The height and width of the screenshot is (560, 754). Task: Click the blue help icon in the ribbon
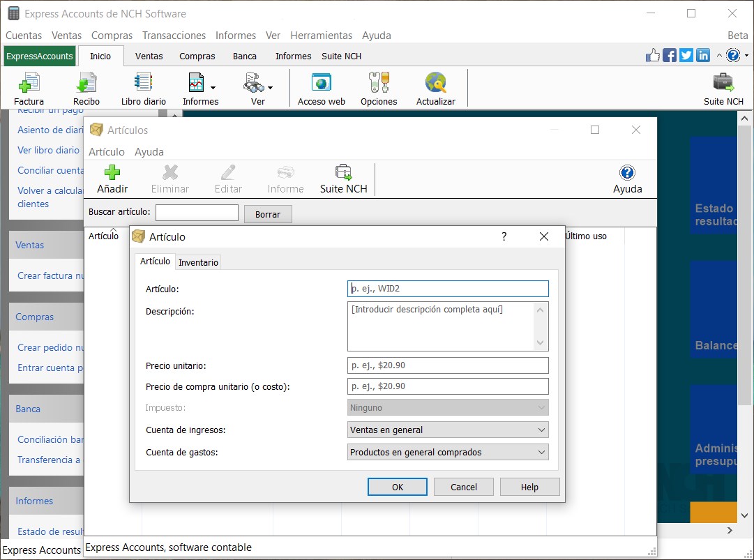(x=733, y=56)
